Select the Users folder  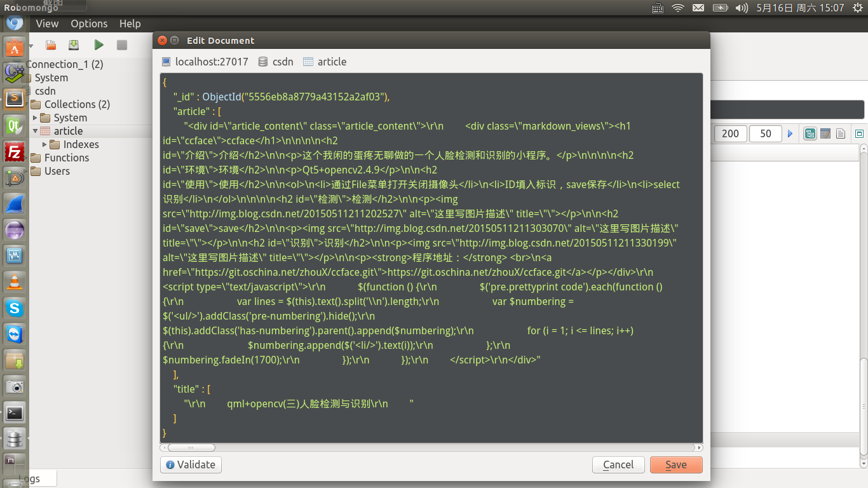pos(57,171)
